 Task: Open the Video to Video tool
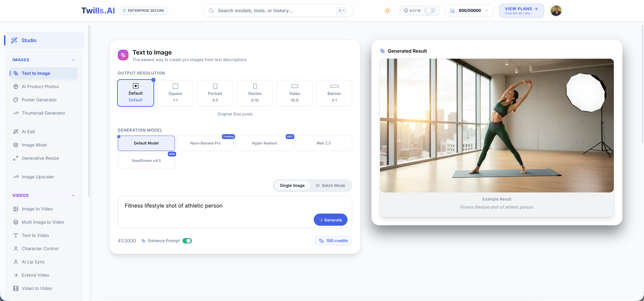pyautogui.click(x=37, y=288)
